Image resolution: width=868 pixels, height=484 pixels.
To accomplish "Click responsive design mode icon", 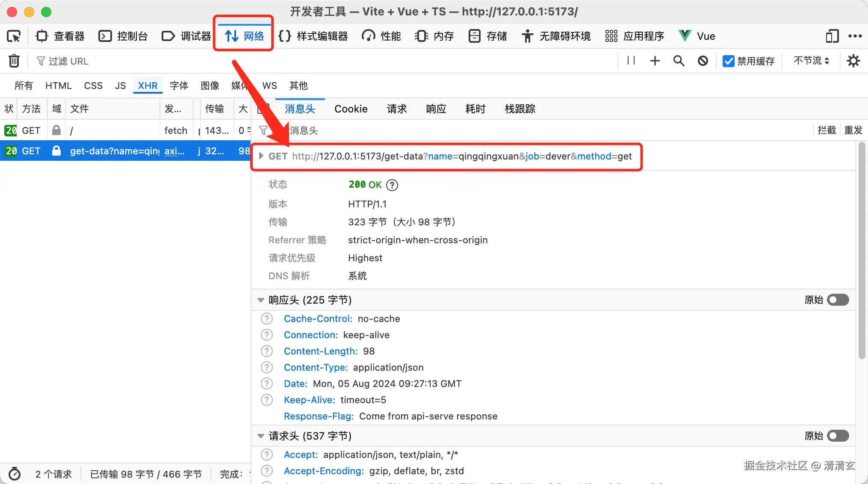I will 832,36.
